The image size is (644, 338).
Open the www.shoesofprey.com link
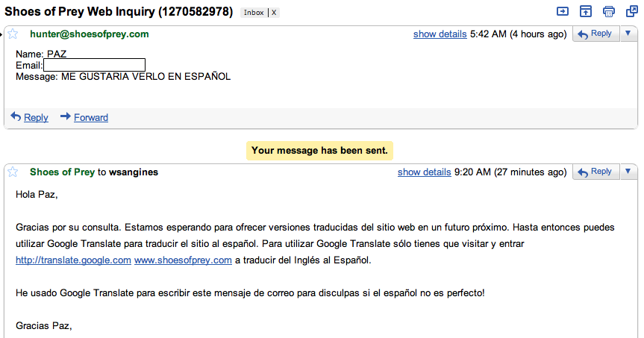(183, 260)
